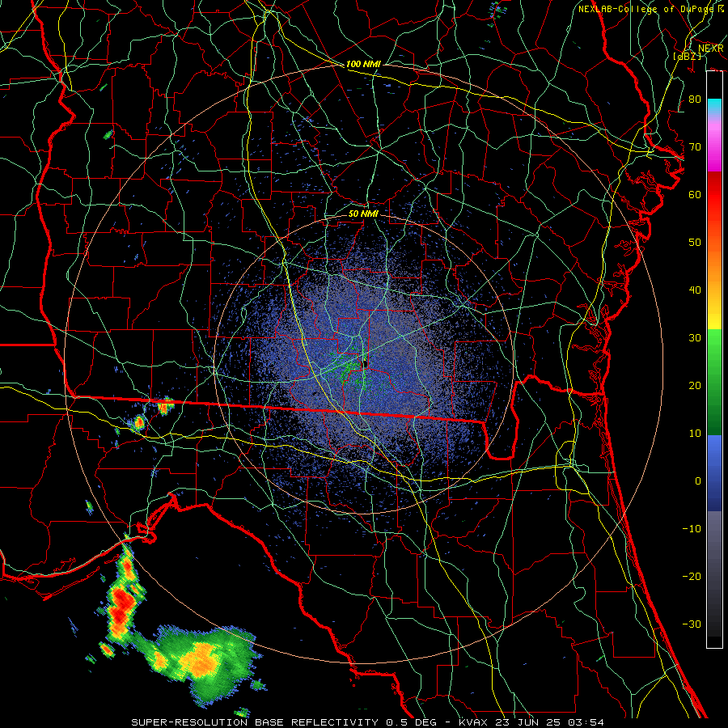Viewport: 728px width, 728px height.
Task: Click the "100 NMI" range ring label
Action: click(x=363, y=64)
